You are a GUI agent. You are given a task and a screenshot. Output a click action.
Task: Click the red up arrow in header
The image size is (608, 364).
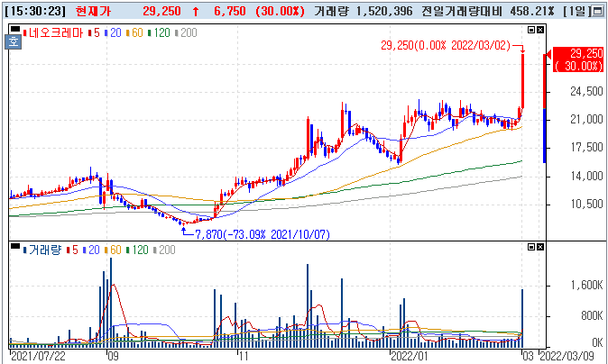click(x=196, y=12)
